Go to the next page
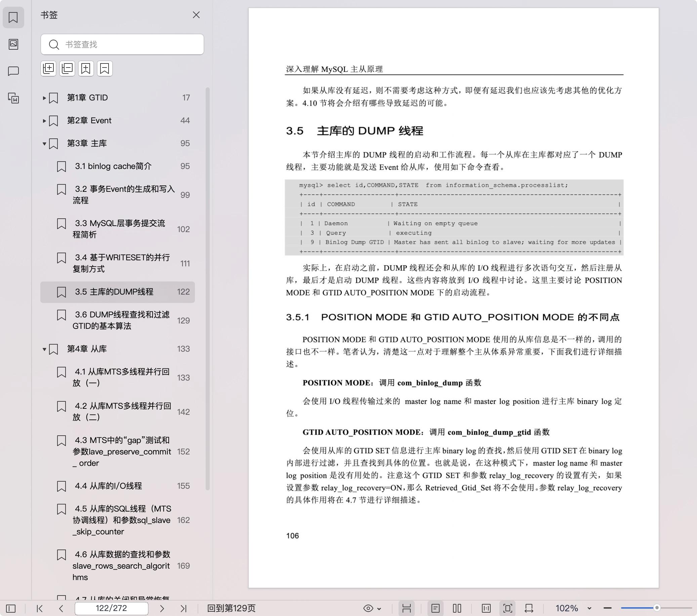 coord(162,608)
